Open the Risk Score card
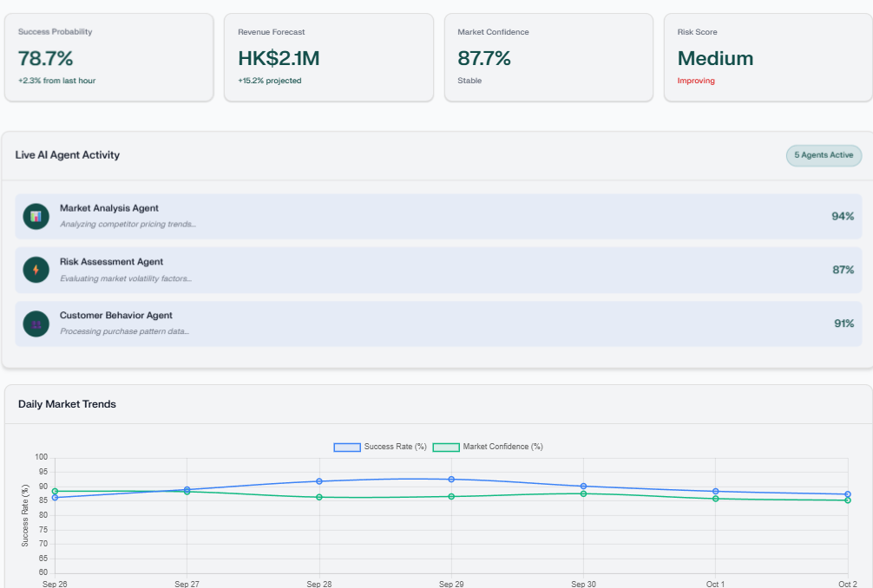Screen dimensions: 873x588 768,57
